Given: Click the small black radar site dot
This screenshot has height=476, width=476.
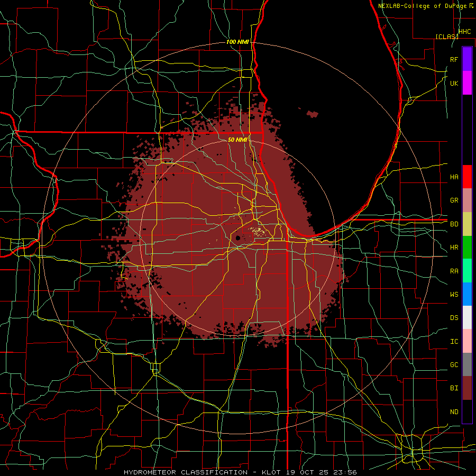Looking at the screenshot, I should (238, 237).
